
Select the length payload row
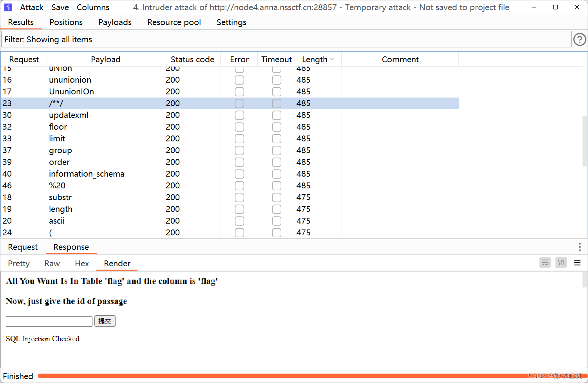[x=230, y=209]
